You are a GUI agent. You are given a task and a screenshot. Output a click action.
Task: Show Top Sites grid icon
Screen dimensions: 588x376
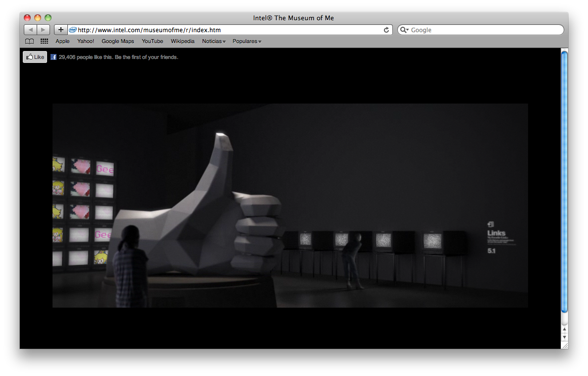pyautogui.click(x=44, y=42)
